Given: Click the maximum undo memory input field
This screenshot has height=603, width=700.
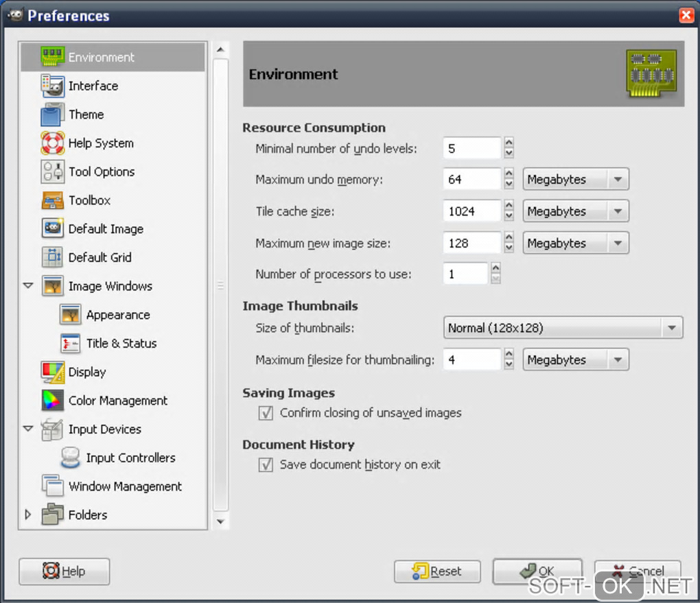Looking at the screenshot, I should (472, 180).
